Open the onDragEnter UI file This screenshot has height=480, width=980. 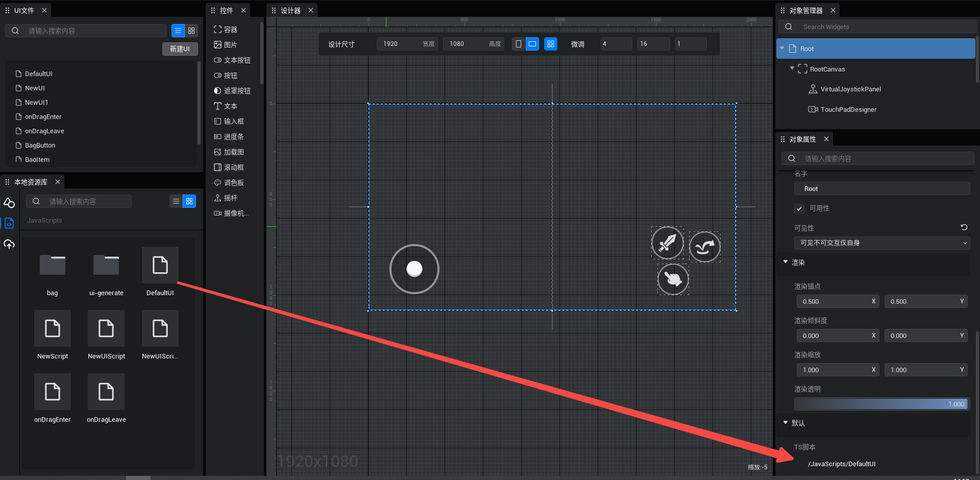pos(43,116)
